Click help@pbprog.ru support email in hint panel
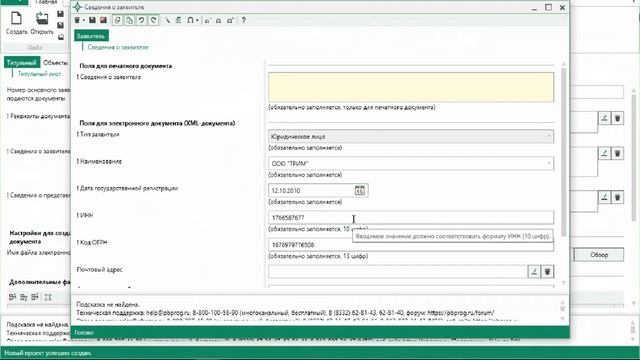 click(168, 313)
